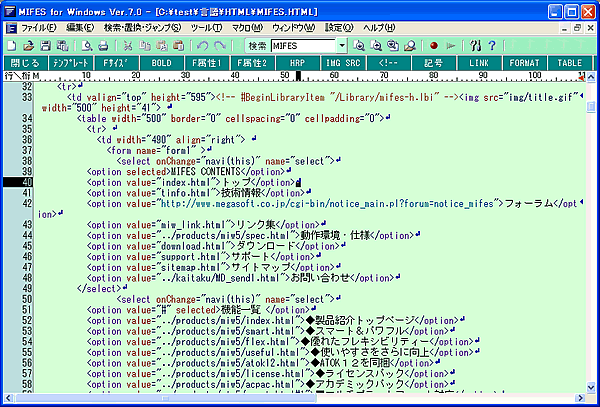
Task: Click into the MIFES search input field
Action: coord(302,46)
